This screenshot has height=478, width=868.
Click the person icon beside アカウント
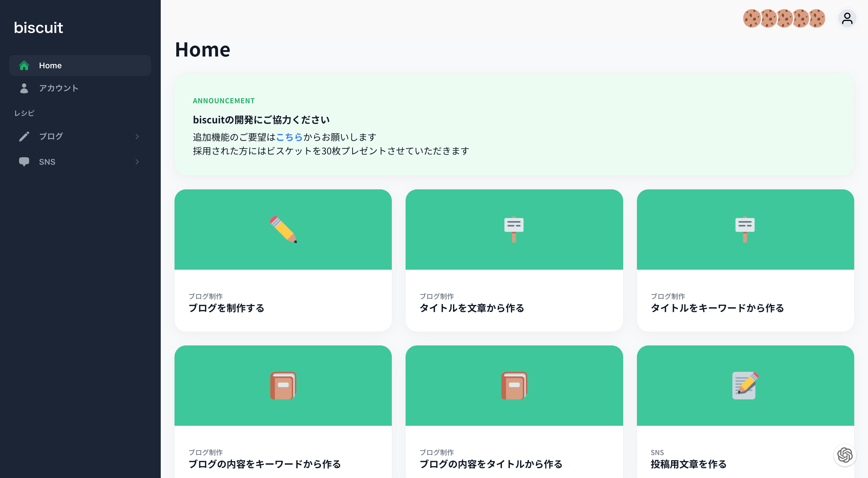(x=24, y=88)
